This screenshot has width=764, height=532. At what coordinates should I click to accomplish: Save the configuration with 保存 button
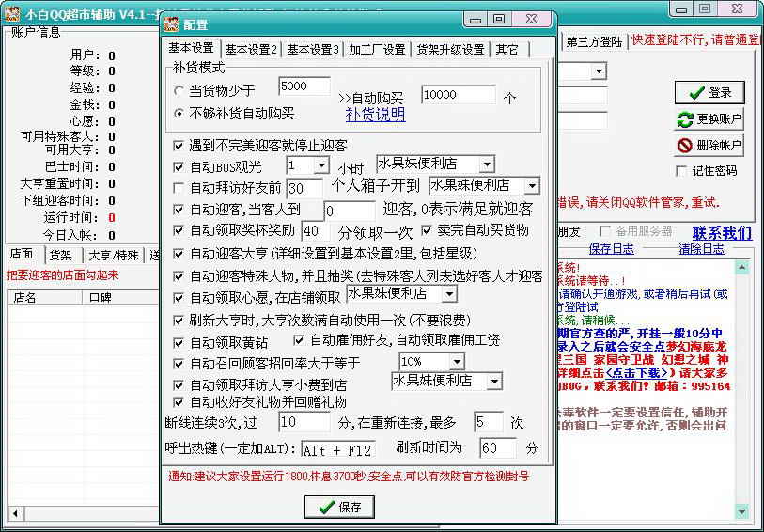pyautogui.click(x=339, y=507)
